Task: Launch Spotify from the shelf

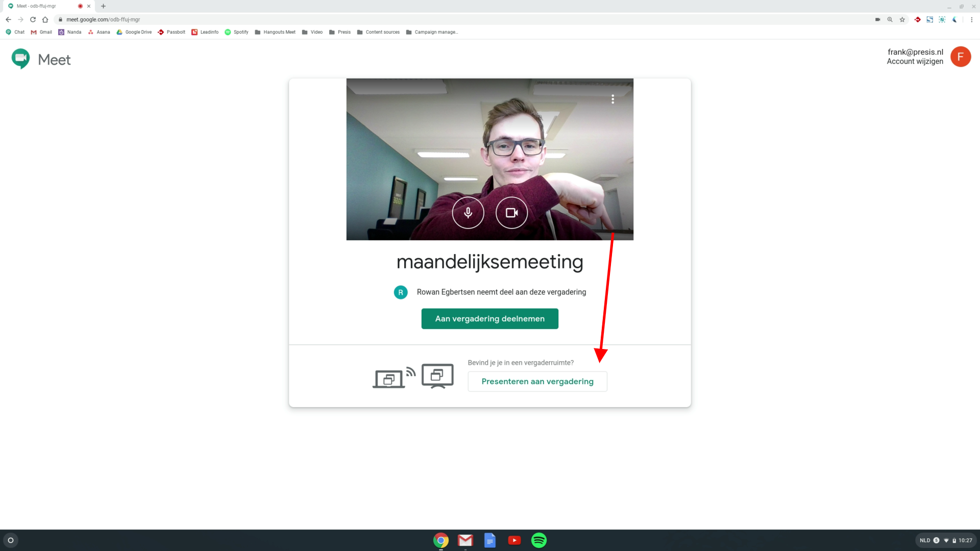Action: [x=538, y=540]
